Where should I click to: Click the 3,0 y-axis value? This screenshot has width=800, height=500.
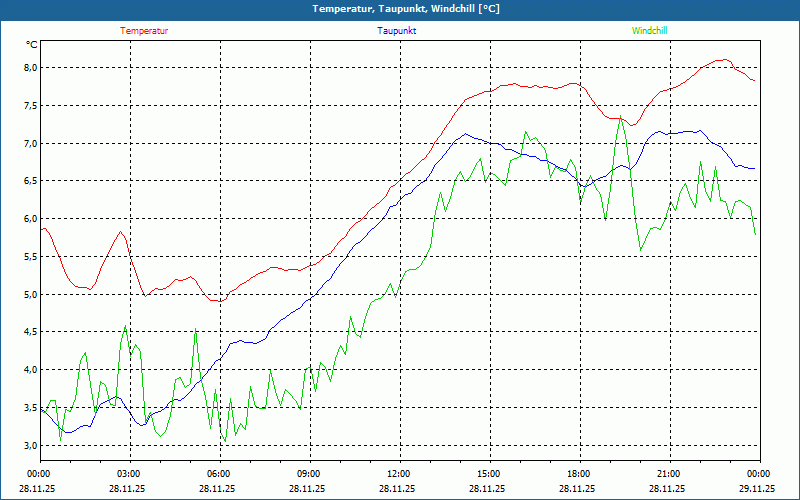tap(31, 445)
